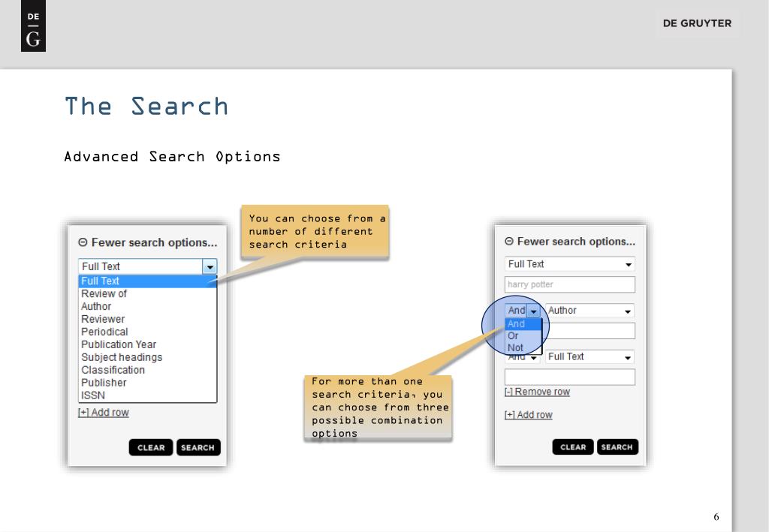Pick 'Subject headings' search criterion
Viewport: 769px width, 532px height.
147,358
